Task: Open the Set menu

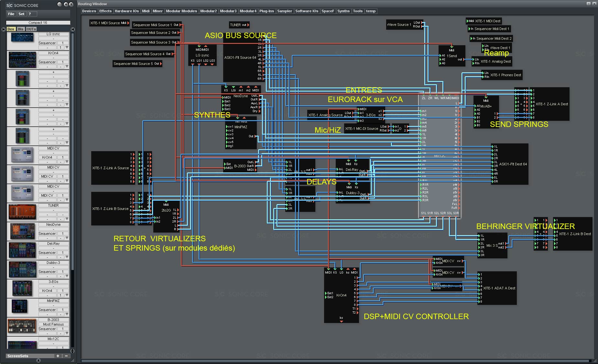Action: pyautogui.click(x=21, y=14)
